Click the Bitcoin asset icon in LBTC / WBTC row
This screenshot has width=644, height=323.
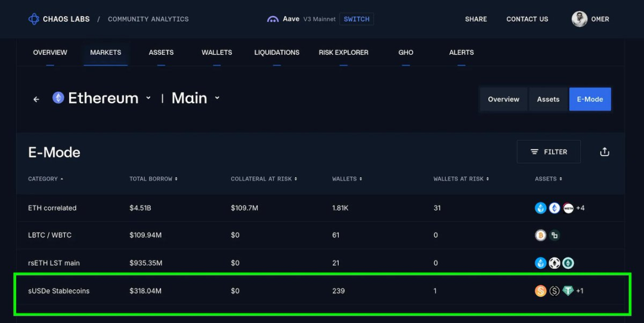(x=540, y=235)
